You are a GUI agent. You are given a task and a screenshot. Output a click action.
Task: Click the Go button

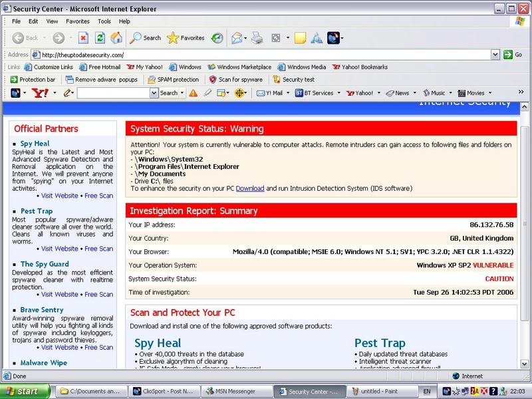(x=513, y=55)
